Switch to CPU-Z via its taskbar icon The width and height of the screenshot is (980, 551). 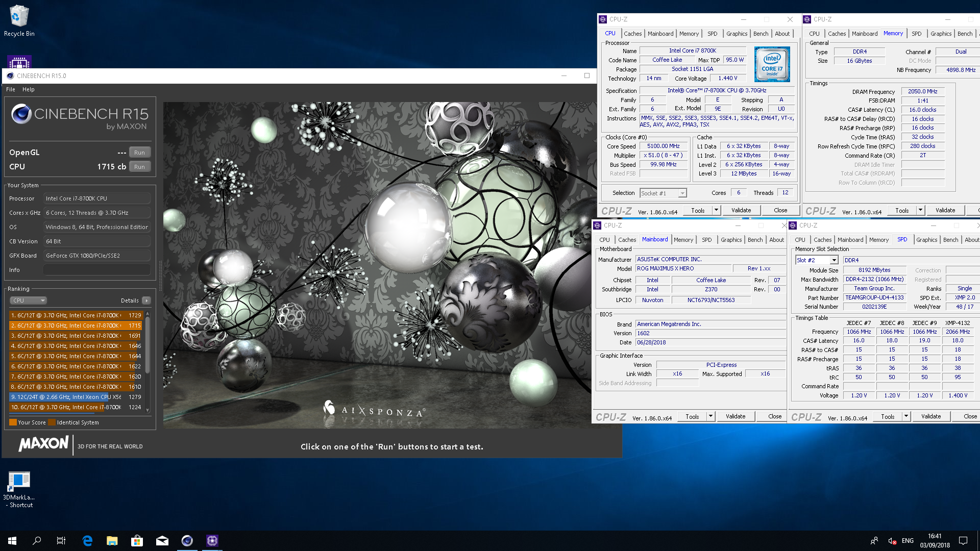click(x=212, y=541)
